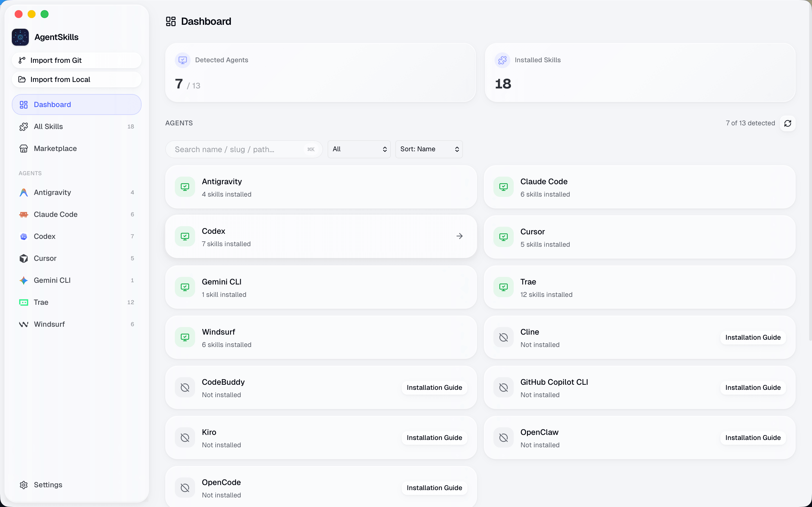Switch to the Dashboard view
Screen dimensions: 812x507
coord(52,104)
